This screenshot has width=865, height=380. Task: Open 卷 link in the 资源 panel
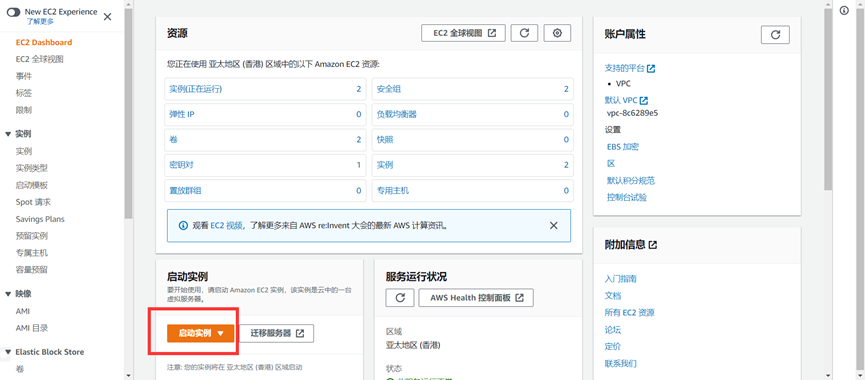pos(174,140)
